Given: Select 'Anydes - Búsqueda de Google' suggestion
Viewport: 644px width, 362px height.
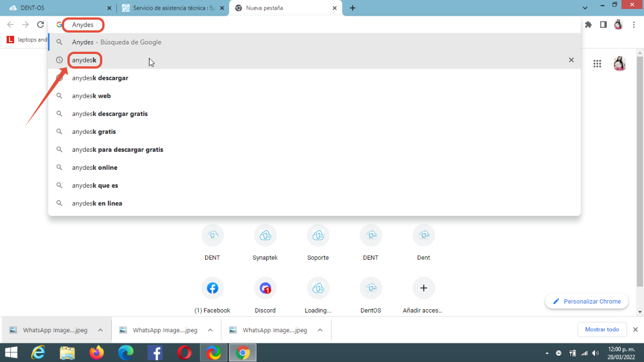Looking at the screenshot, I should pos(315,42).
